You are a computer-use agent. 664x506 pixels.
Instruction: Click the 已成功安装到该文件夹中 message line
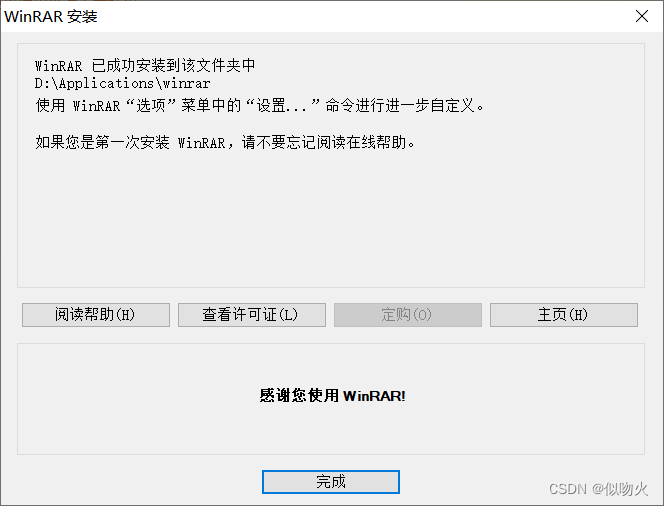(x=174, y=65)
